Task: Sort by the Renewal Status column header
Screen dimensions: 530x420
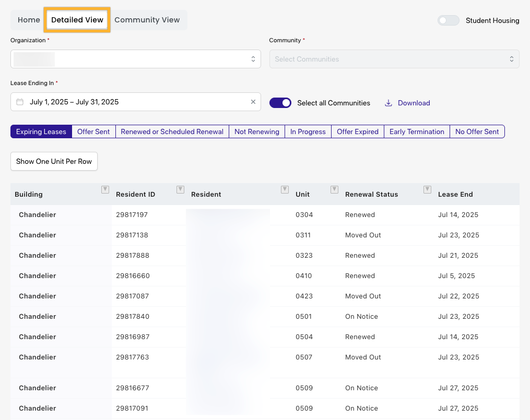Action: coord(371,195)
